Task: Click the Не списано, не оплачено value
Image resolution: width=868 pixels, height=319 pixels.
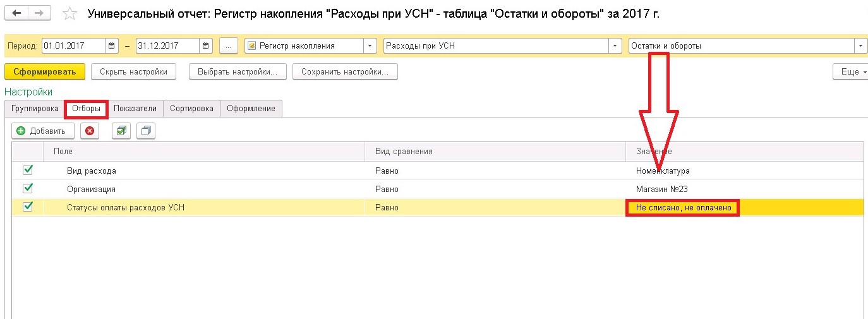Action: 682,208
